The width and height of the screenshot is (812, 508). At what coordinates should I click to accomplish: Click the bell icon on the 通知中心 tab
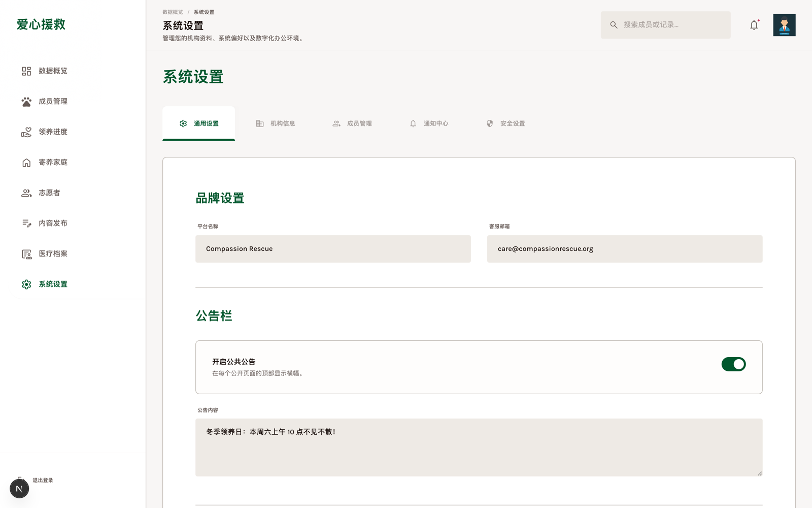[x=413, y=123]
